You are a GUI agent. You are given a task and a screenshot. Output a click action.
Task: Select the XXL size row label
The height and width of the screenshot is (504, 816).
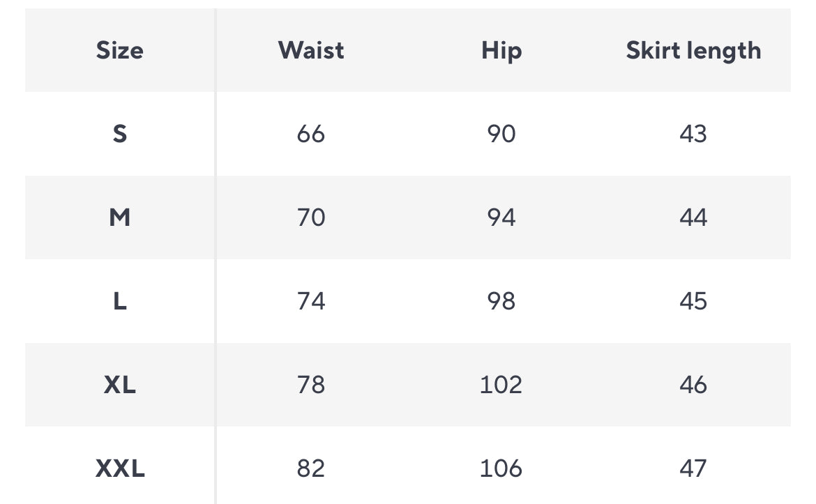pyautogui.click(x=120, y=468)
